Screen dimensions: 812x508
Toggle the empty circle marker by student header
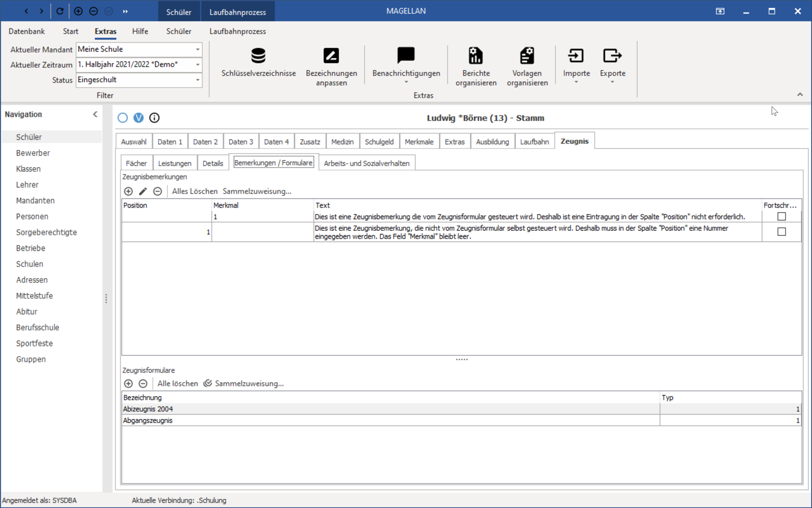tap(123, 118)
